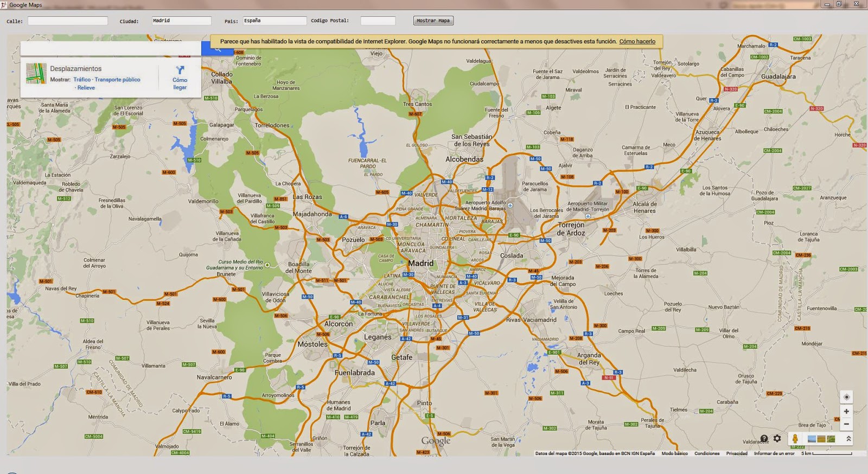The width and height of the screenshot is (868, 474).
Task: Open Cómo llegar directions arrow
Action: click(x=180, y=70)
